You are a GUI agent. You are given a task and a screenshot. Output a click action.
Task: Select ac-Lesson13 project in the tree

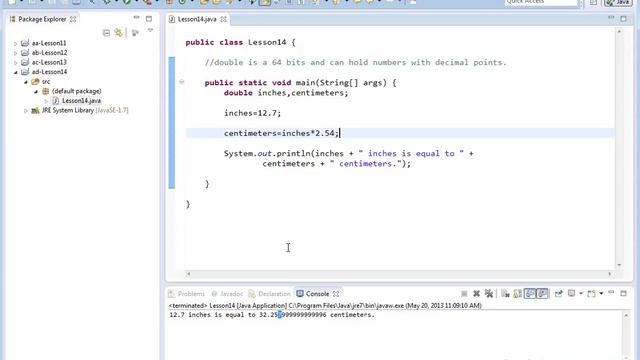point(49,62)
